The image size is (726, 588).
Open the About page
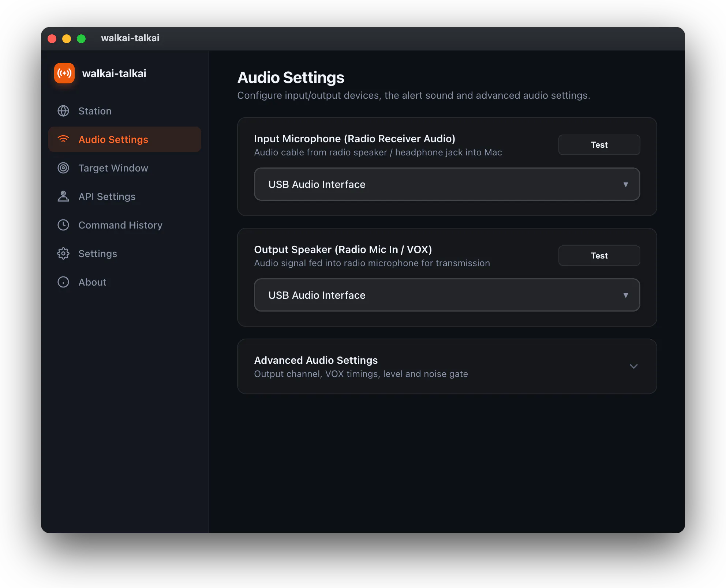pyautogui.click(x=125, y=282)
